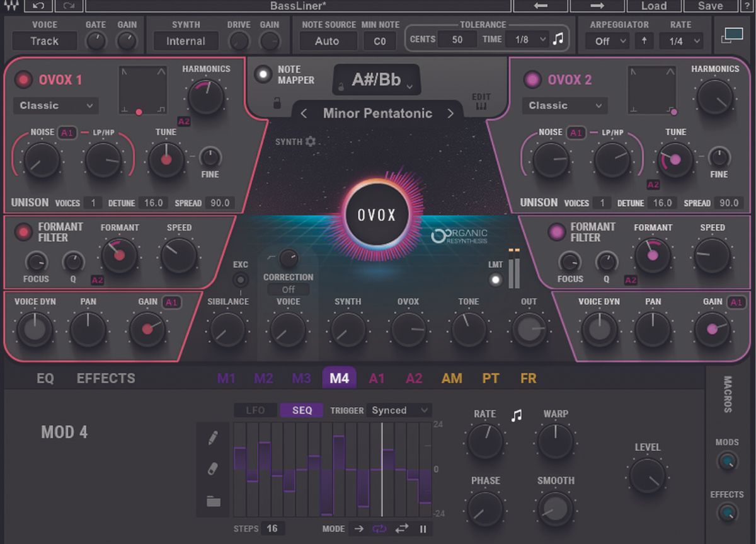The height and width of the screenshot is (544, 756).
Task: Select the pencil tool in Mod 4 editor
Action: click(213, 437)
